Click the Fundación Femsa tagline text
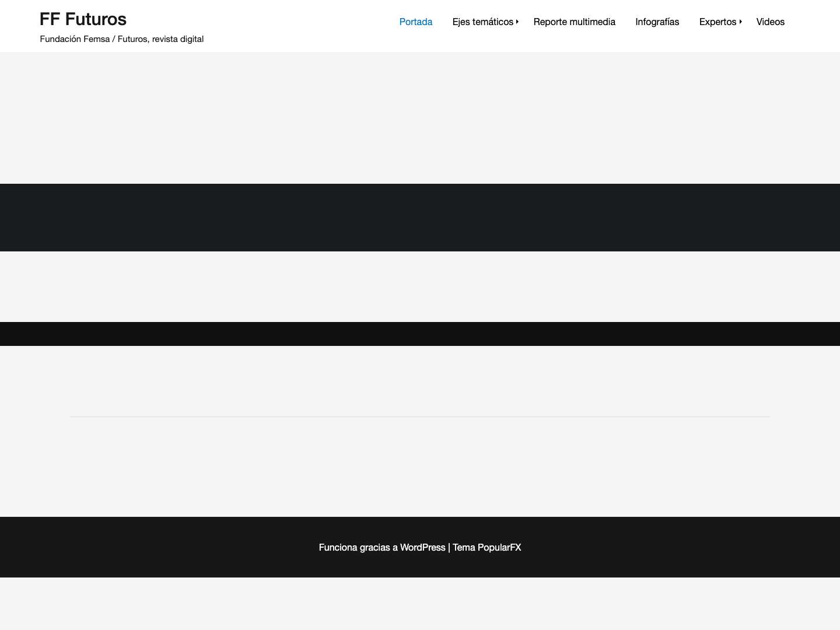This screenshot has width=840, height=630. pos(121,39)
